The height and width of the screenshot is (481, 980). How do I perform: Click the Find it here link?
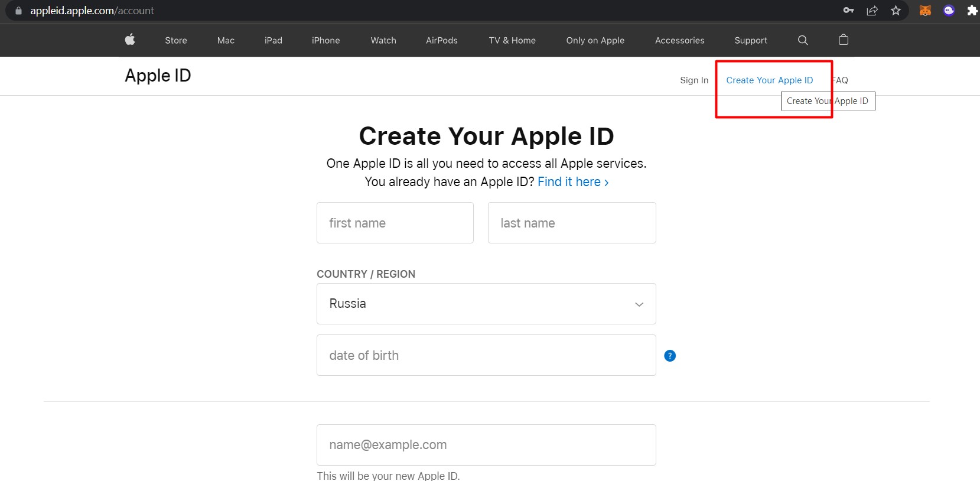573,182
